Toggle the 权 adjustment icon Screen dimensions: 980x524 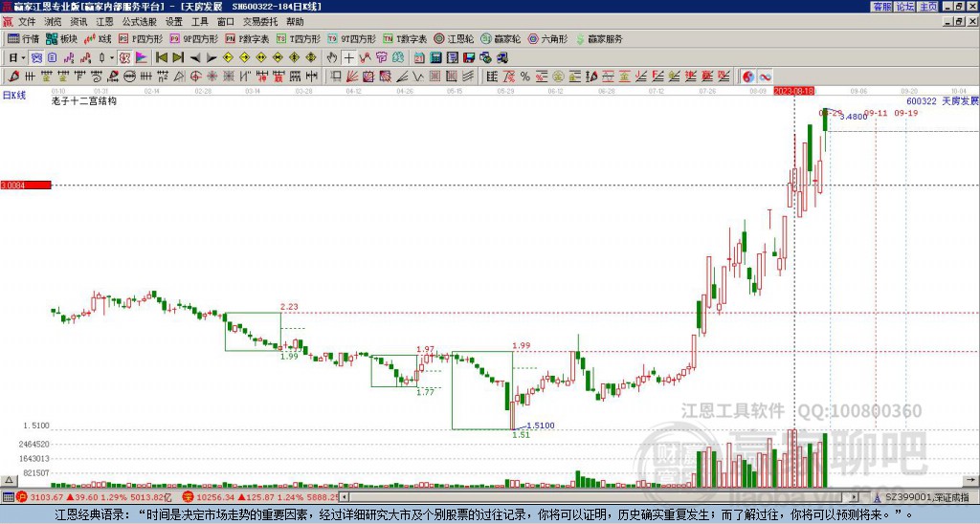pyautogui.click(x=124, y=58)
